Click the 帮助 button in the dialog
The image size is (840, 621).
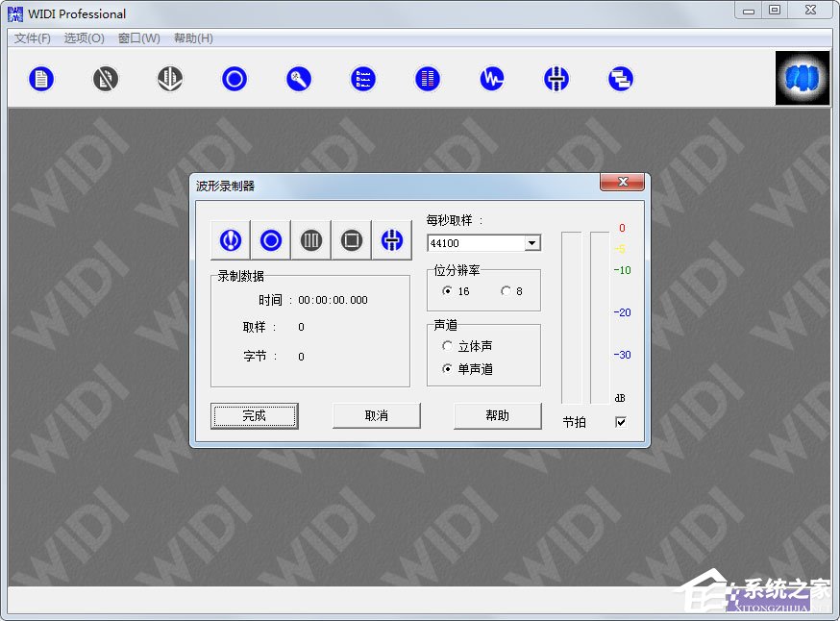(498, 416)
